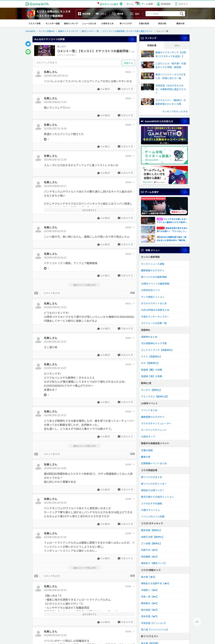This screenshot has width=215, height=644.
Task: Like comment 36530 thumbs-up
Action: (x=98, y=244)
